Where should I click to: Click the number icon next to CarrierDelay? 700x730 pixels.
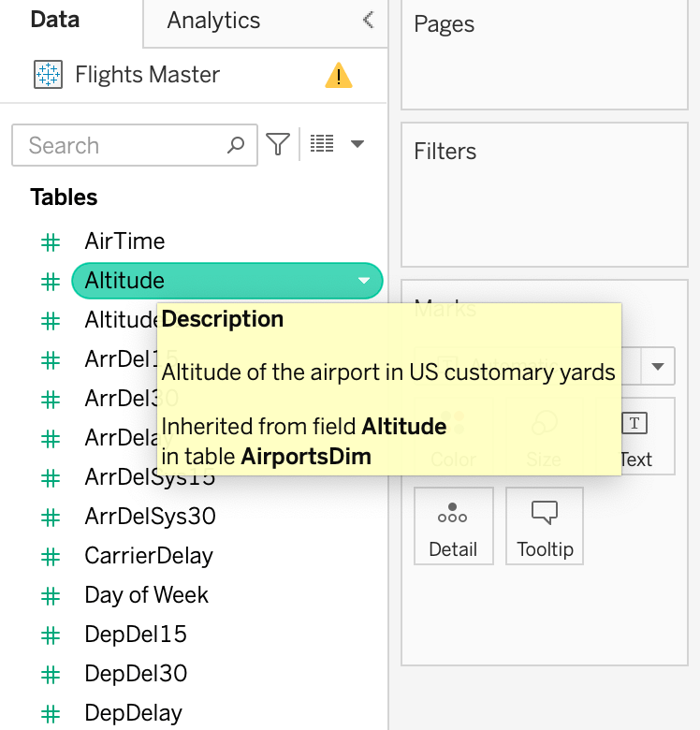tap(50, 556)
